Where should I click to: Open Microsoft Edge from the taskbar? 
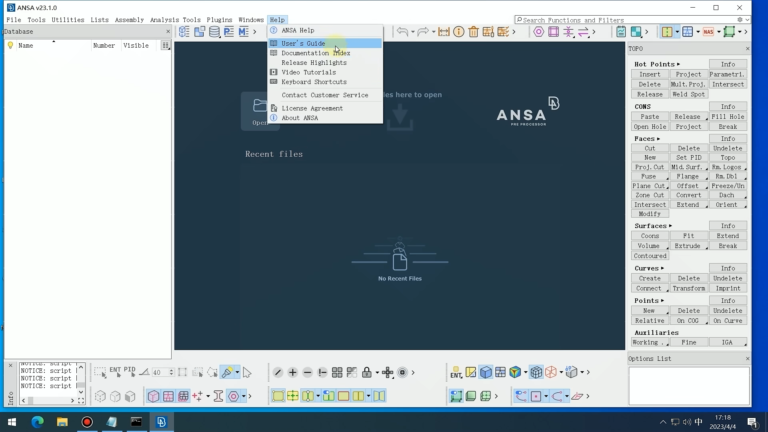(37, 422)
